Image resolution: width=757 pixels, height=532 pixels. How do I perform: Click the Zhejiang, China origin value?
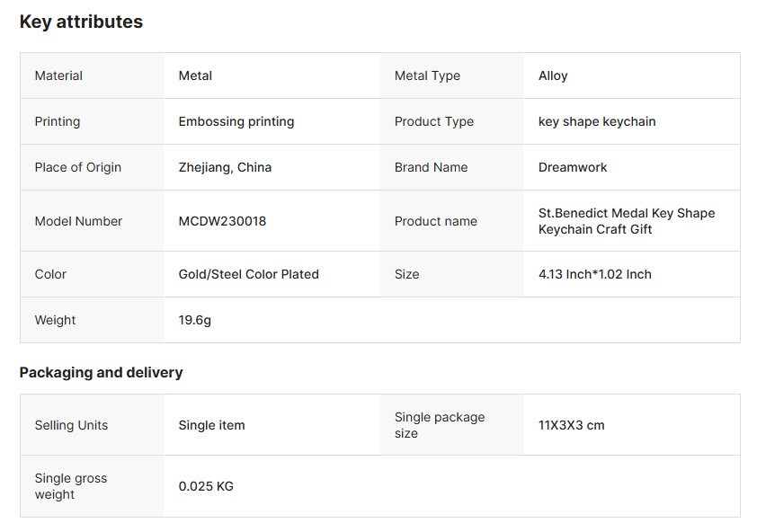pyautogui.click(x=225, y=167)
